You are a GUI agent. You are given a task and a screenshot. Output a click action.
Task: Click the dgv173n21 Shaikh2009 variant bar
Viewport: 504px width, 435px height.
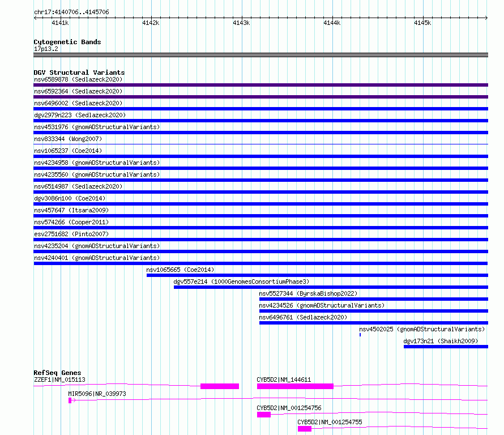[x=446, y=347]
